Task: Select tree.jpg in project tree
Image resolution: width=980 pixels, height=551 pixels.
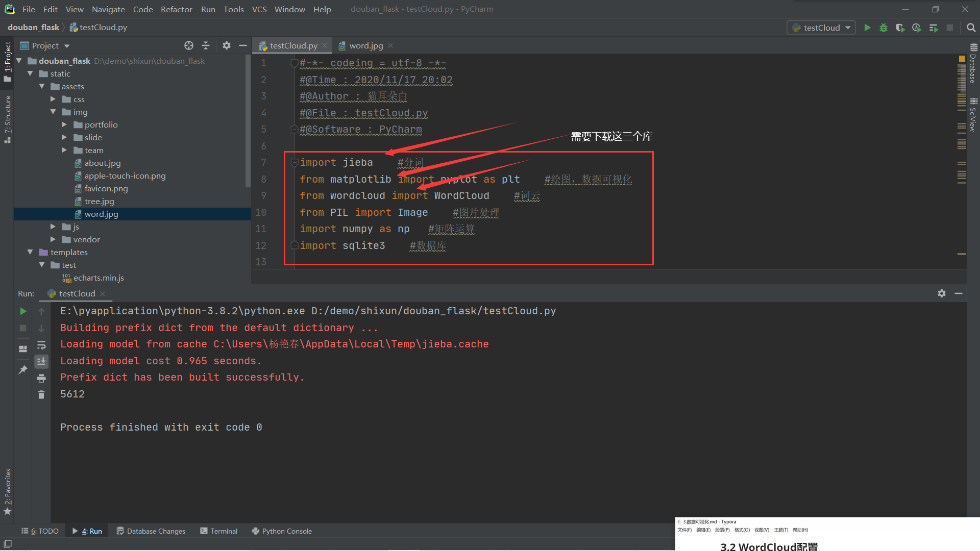Action: tap(99, 201)
